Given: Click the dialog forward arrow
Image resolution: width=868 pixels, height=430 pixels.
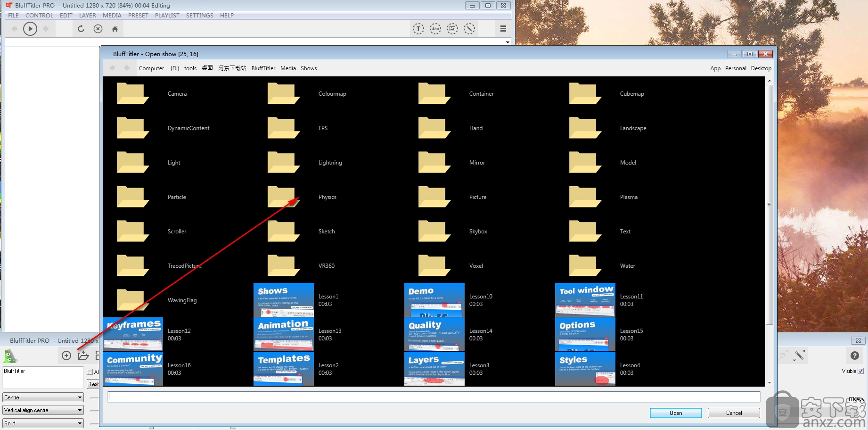Looking at the screenshot, I should [127, 68].
